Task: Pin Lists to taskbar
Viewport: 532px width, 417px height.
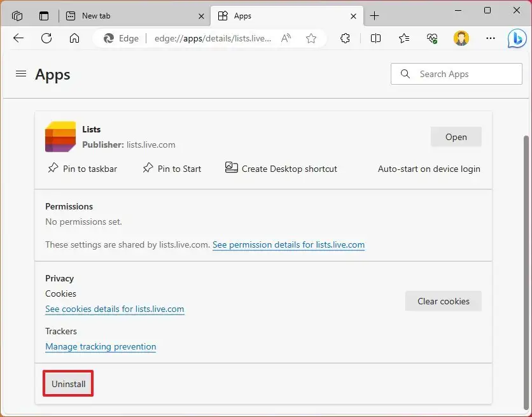Action: pyautogui.click(x=82, y=169)
